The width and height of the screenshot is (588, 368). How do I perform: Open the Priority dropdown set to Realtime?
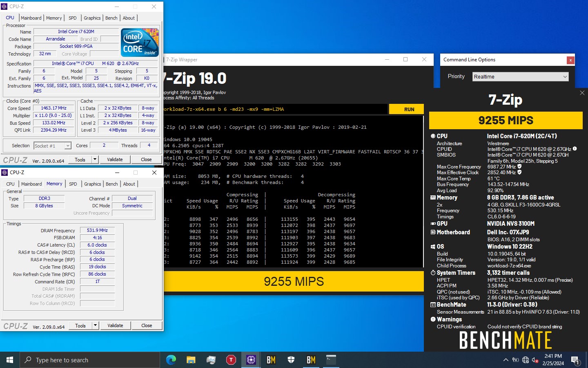(x=520, y=76)
